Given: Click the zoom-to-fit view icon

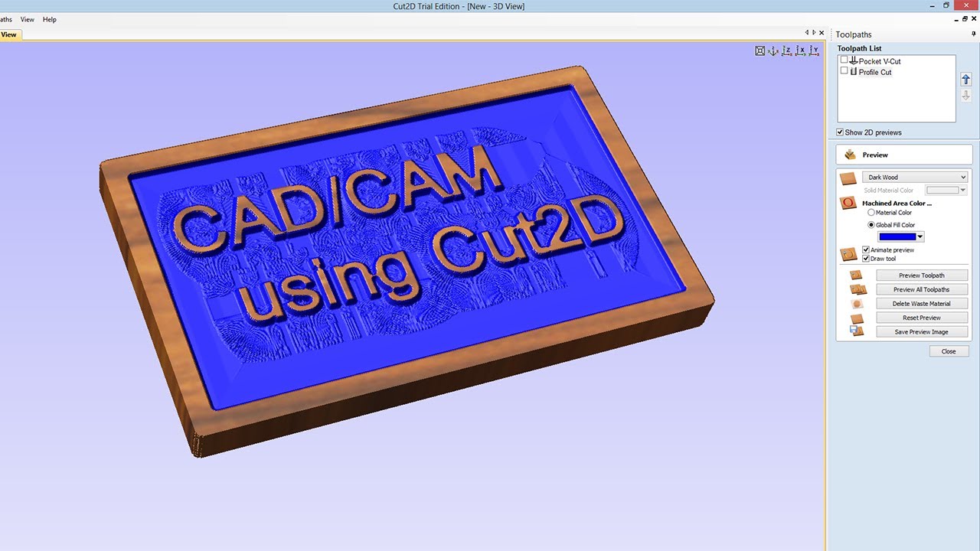Looking at the screenshot, I should pyautogui.click(x=759, y=51).
